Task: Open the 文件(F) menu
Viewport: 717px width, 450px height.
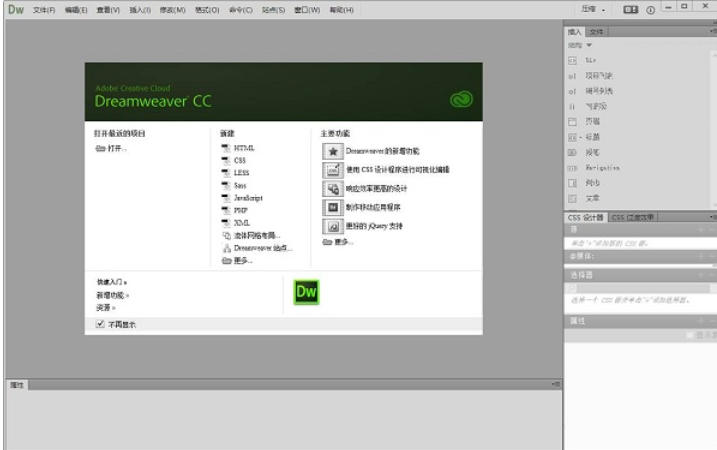Action: click(44, 10)
